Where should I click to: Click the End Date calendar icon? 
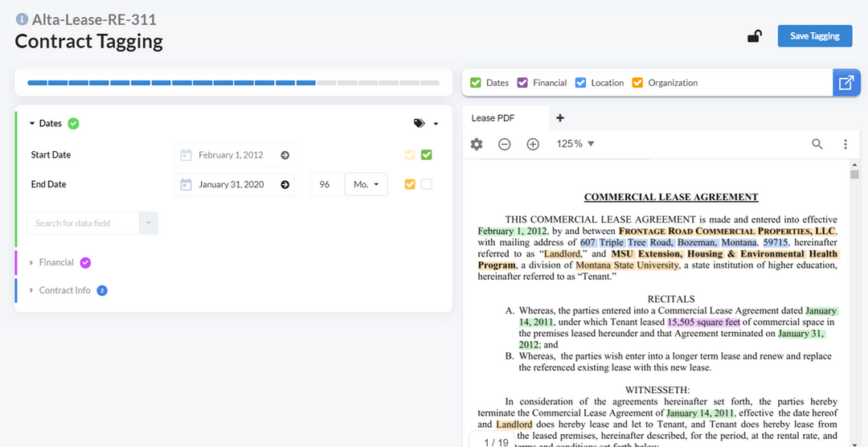point(186,184)
